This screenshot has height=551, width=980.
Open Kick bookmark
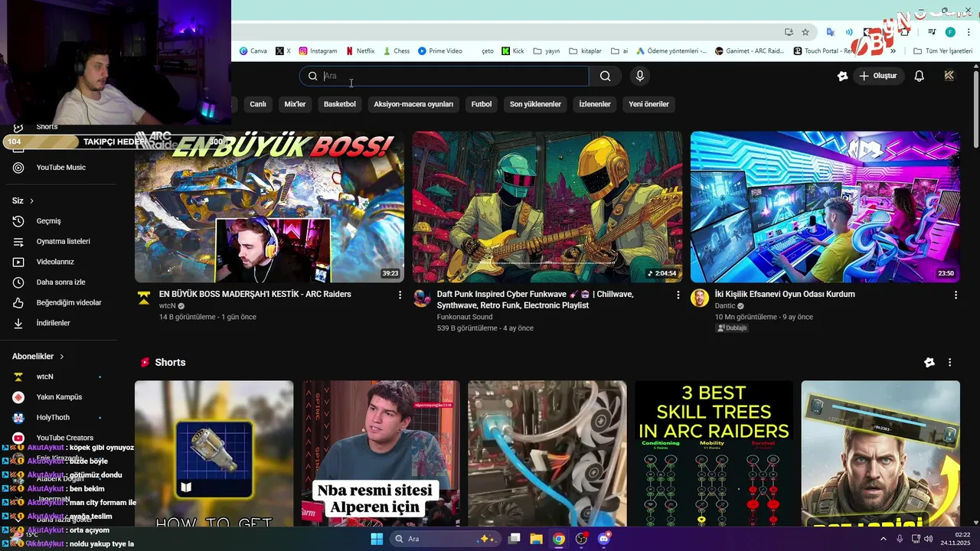(x=513, y=51)
